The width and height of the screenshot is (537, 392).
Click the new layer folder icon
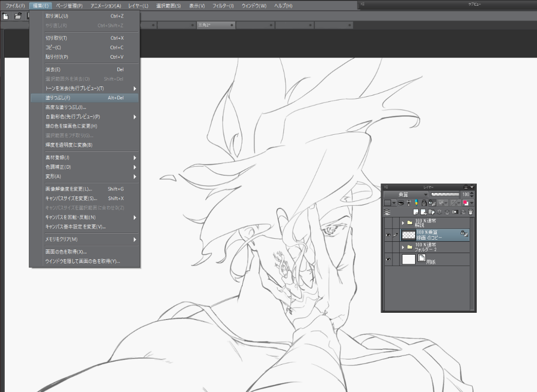click(432, 212)
